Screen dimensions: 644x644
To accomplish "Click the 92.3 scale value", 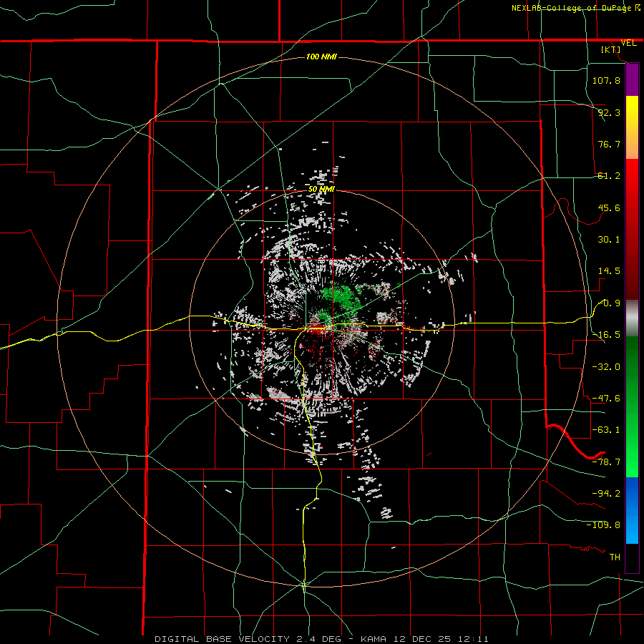I will [x=609, y=112].
